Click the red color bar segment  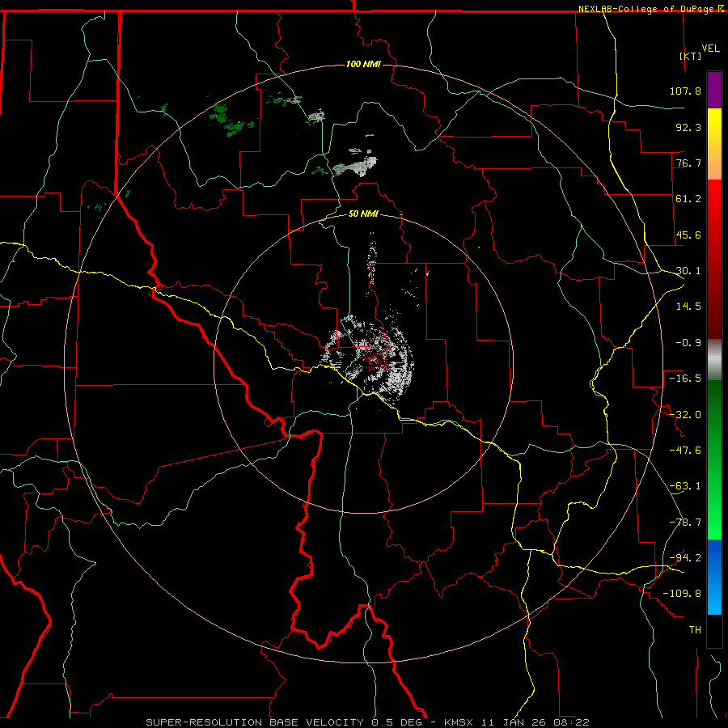(x=714, y=259)
